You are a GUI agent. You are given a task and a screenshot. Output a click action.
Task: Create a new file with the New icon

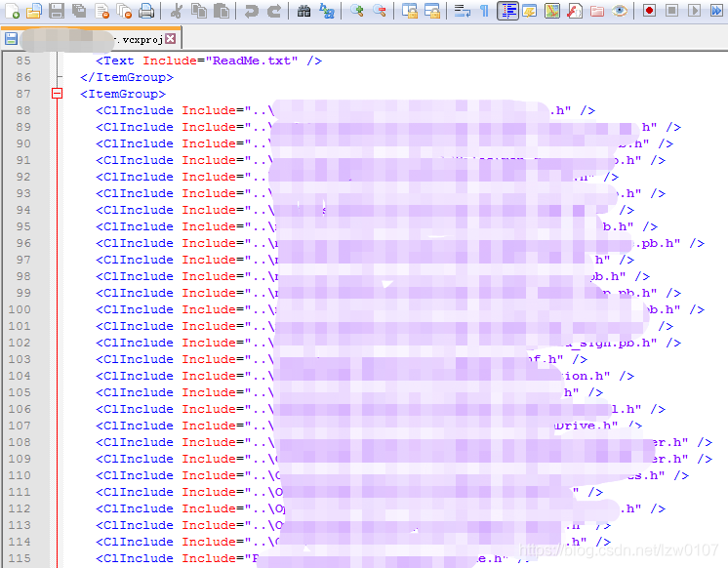(12, 10)
